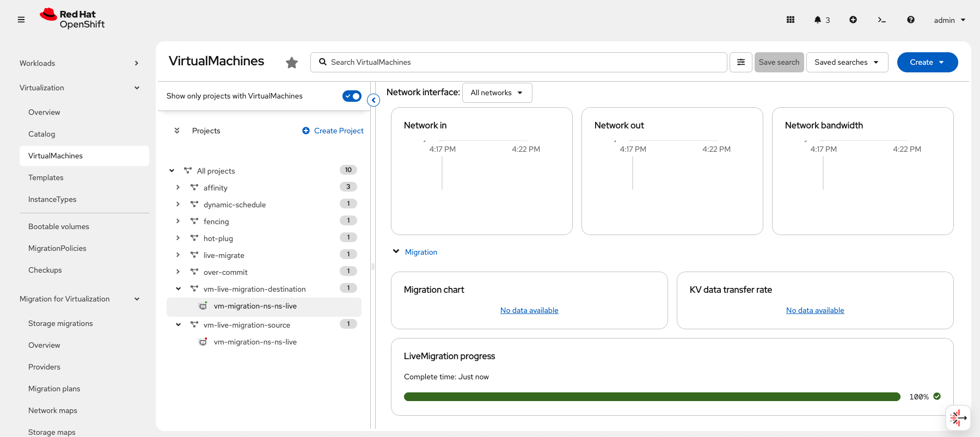Open the Saved searches dropdown
This screenshot has width=980, height=437.
pos(847,62)
